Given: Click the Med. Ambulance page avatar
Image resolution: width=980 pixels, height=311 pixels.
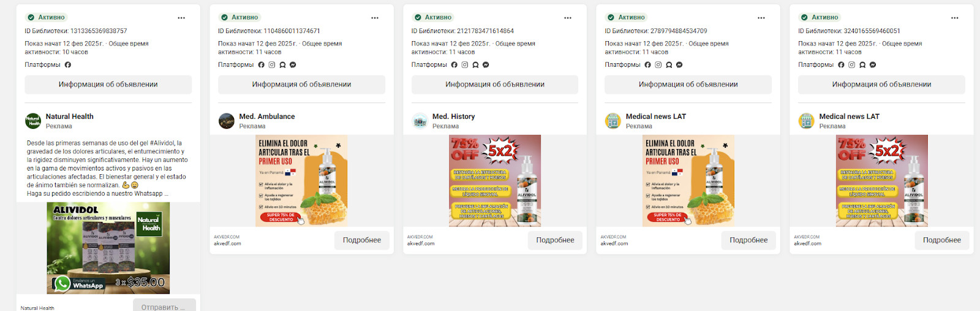Looking at the screenshot, I should pos(227,121).
